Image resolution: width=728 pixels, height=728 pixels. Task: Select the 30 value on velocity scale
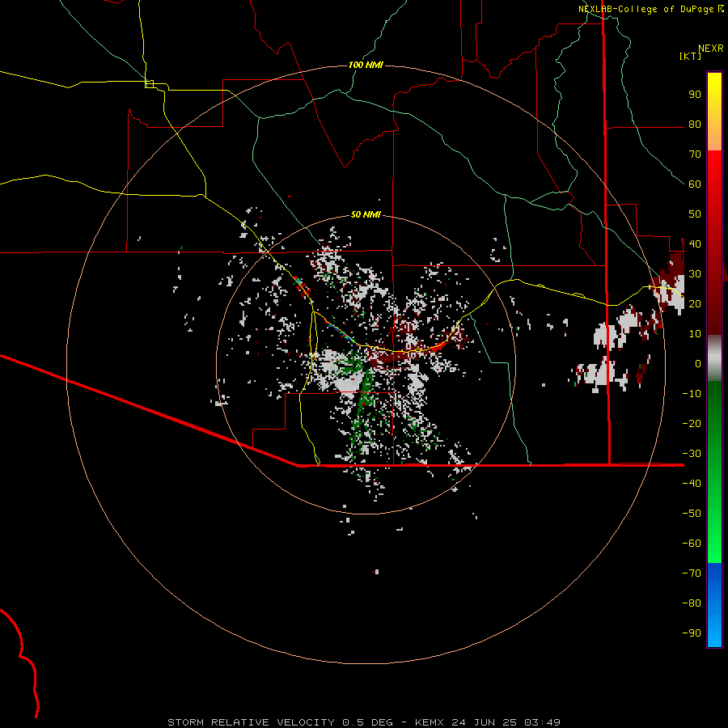695,274
